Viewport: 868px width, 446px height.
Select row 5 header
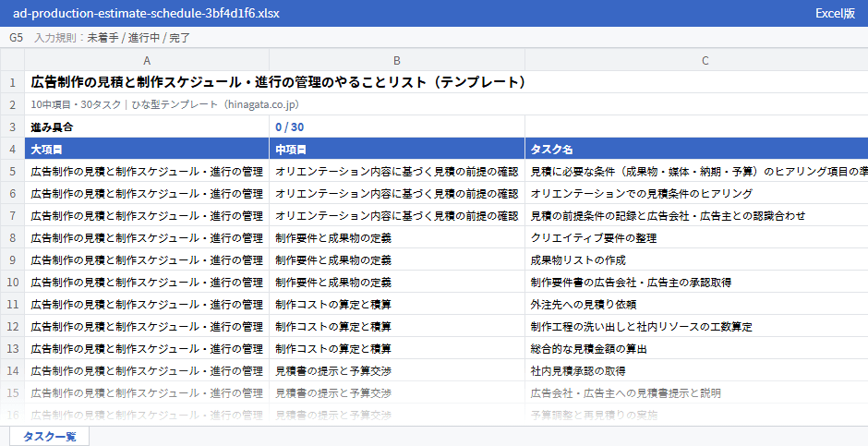coord(12,172)
